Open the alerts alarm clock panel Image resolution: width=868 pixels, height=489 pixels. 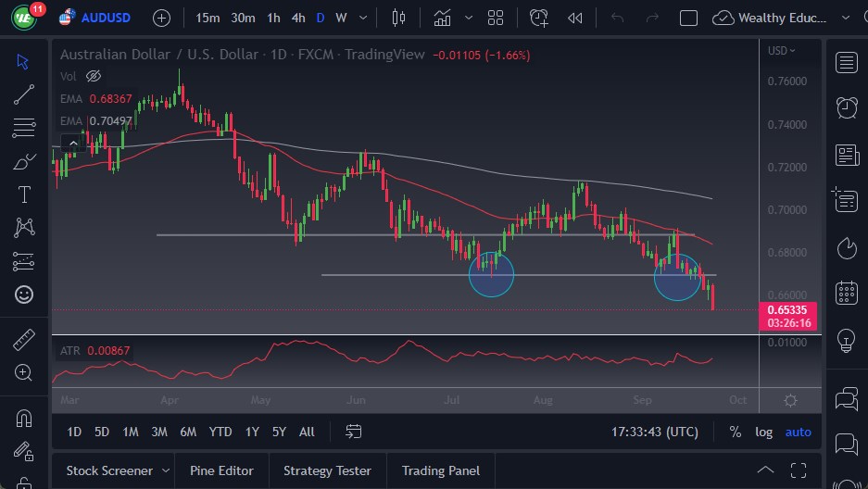click(x=846, y=107)
